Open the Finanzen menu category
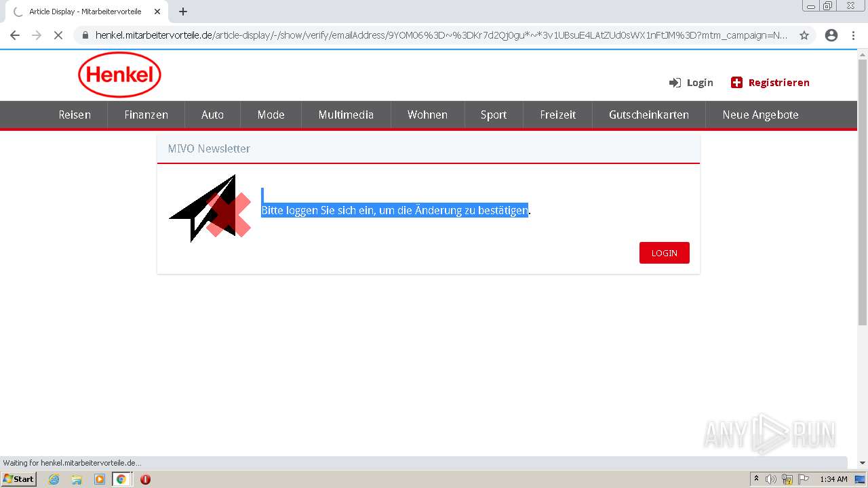The width and height of the screenshot is (868, 488). [146, 115]
